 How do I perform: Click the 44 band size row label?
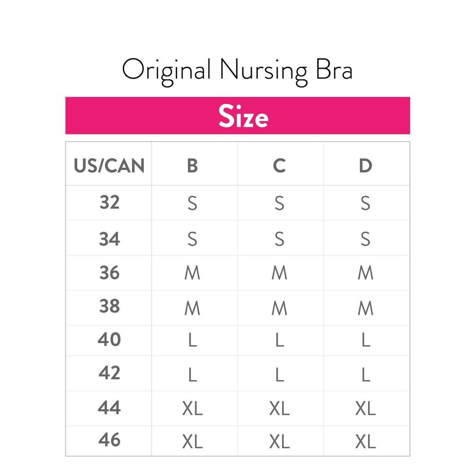pyautogui.click(x=109, y=408)
